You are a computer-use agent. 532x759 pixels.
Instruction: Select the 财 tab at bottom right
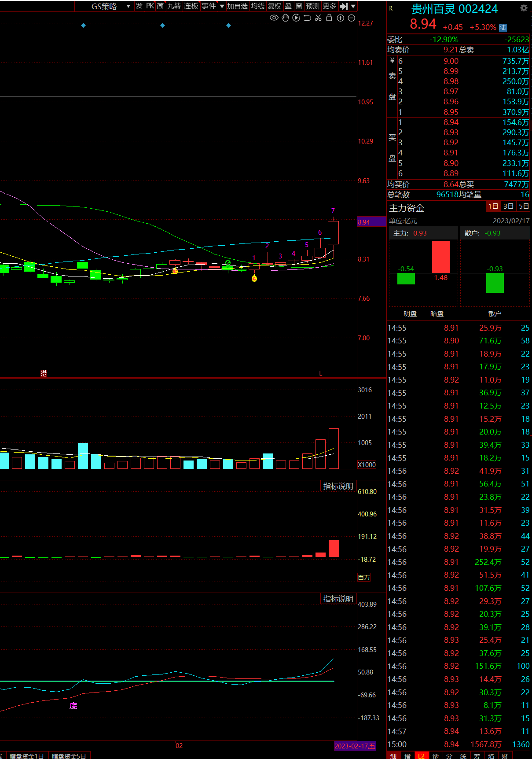tap(505, 755)
